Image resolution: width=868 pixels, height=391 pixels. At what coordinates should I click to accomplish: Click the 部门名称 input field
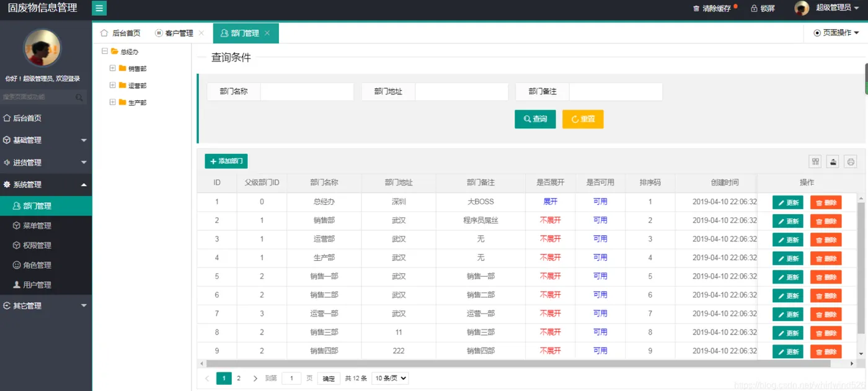point(307,92)
